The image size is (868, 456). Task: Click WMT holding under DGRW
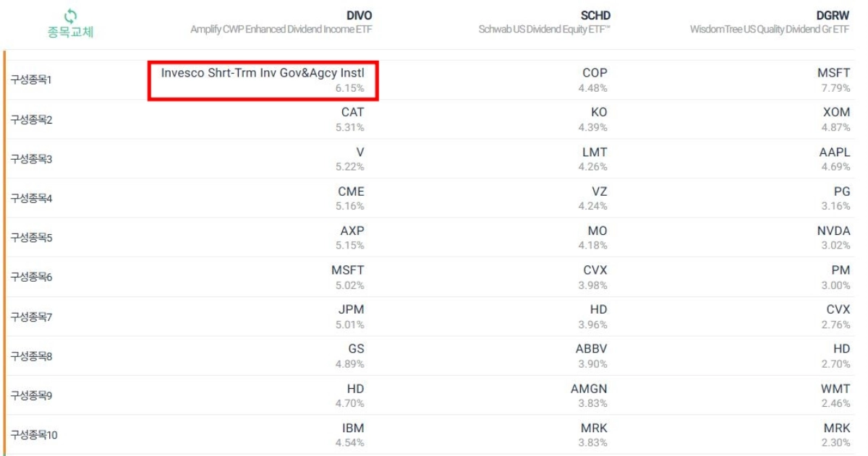pos(836,389)
